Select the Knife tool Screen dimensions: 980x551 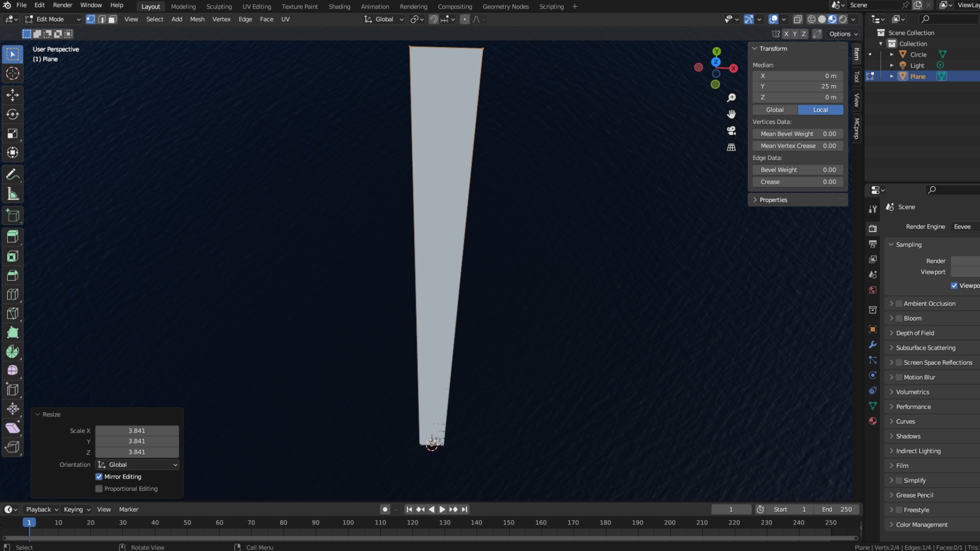click(13, 314)
